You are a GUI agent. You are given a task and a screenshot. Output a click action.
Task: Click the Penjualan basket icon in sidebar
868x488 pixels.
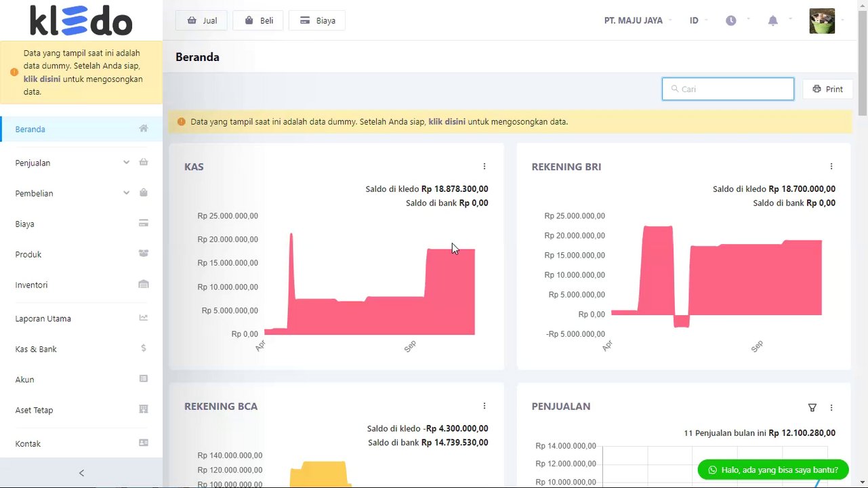(x=144, y=162)
